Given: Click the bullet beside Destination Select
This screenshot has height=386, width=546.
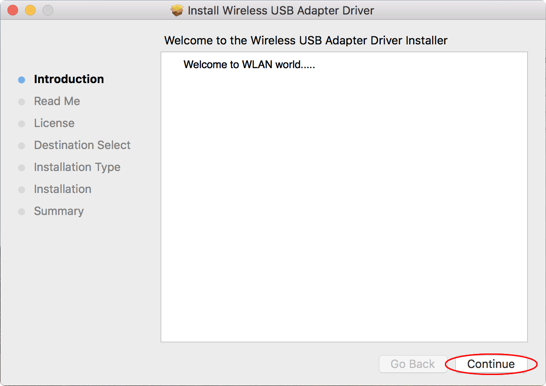Looking at the screenshot, I should 22,145.
